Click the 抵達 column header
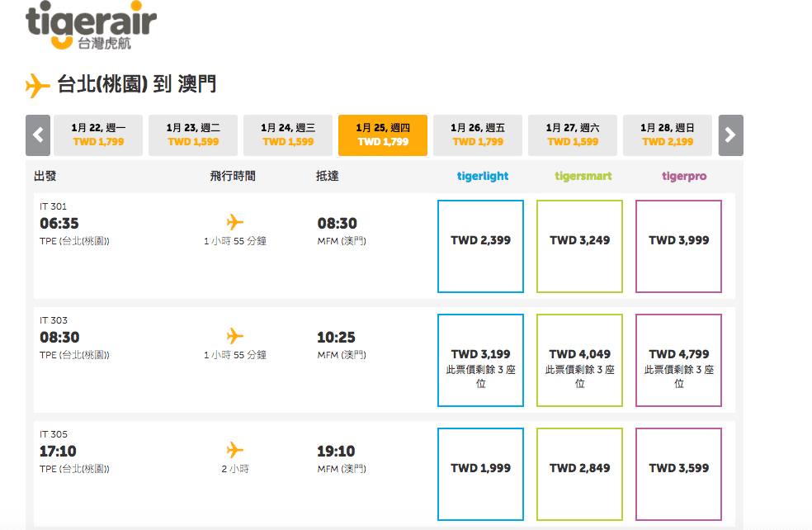 (x=328, y=176)
